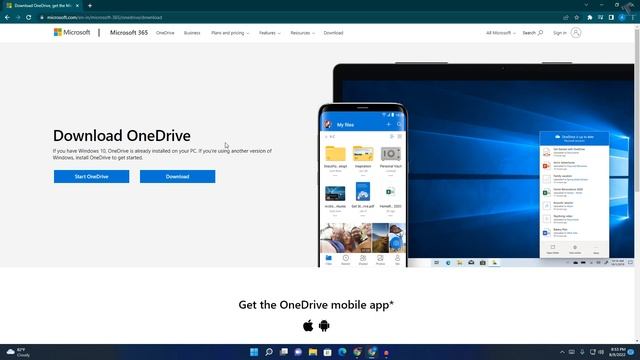Close the Download OneDrive browser tab
Viewport: 640px width, 360px height.
click(77, 6)
